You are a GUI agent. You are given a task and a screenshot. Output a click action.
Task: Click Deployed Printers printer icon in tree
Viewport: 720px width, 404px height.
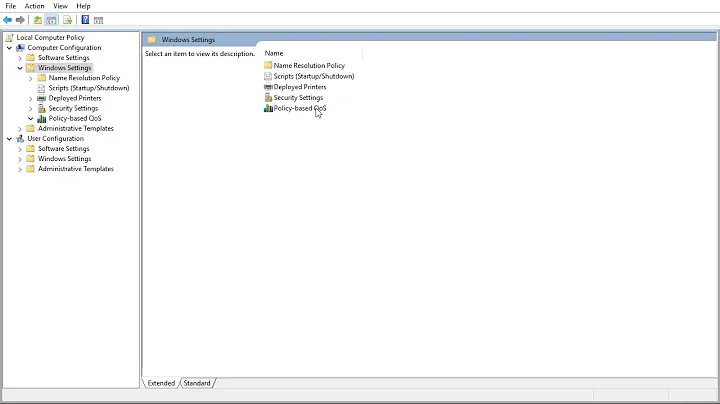(x=41, y=98)
